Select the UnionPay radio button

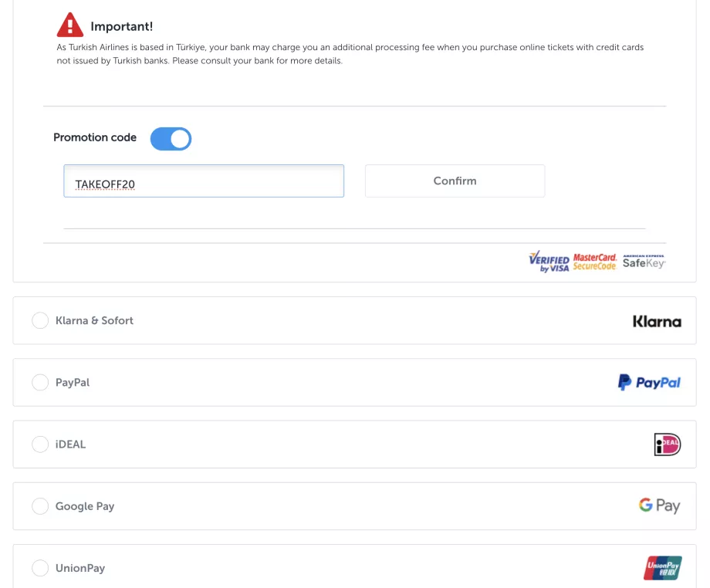pos(40,567)
